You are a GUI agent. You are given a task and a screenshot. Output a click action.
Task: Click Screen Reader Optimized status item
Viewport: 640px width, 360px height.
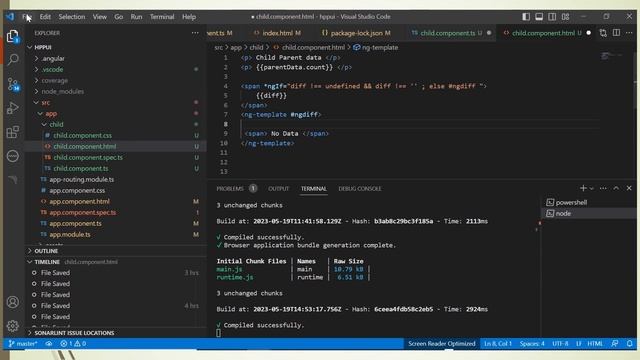(442, 344)
